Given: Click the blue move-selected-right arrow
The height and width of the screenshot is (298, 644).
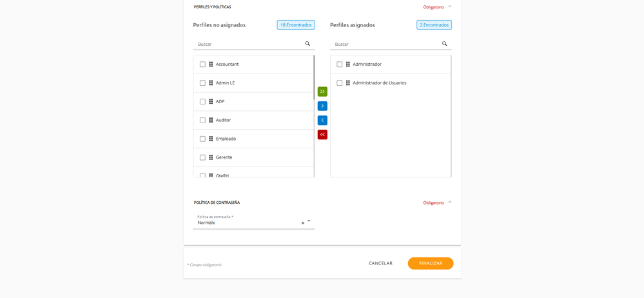Looking at the screenshot, I should tap(322, 106).
